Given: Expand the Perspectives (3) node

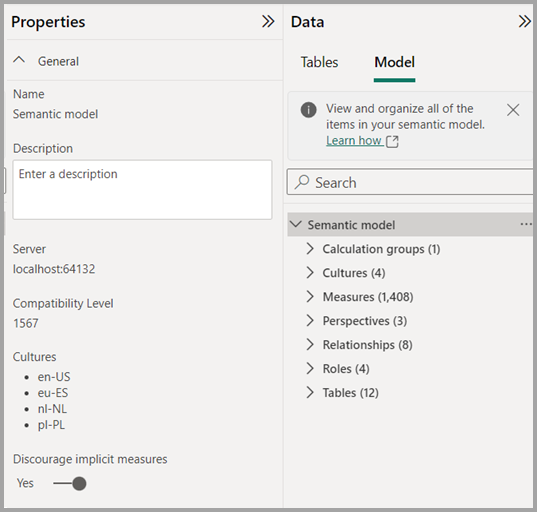Looking at the screenshot, I should 310,321.
